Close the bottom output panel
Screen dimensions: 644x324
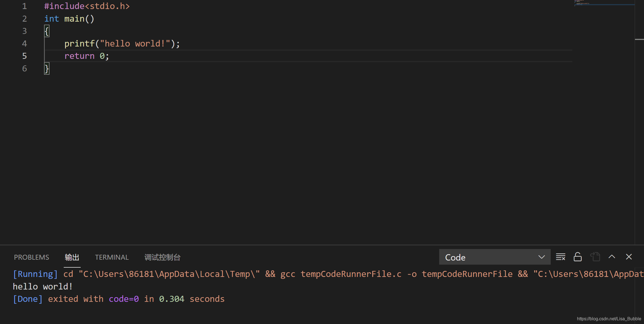pos(629,257)
